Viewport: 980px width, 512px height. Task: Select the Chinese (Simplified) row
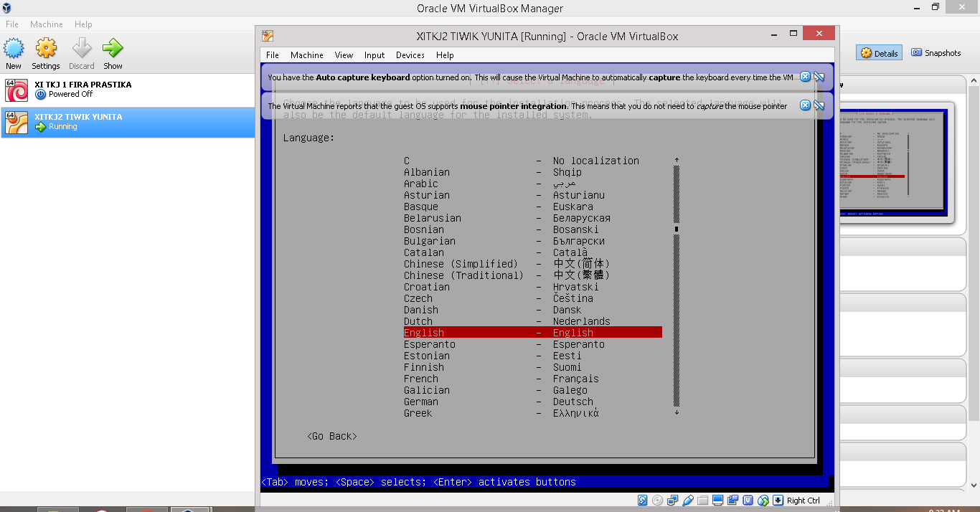533,264
